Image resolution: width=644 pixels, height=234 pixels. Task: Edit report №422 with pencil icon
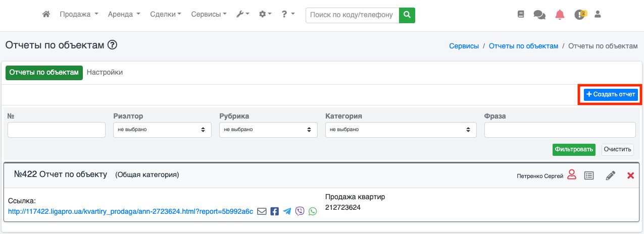pyautogui.click(x=610, y=175)
